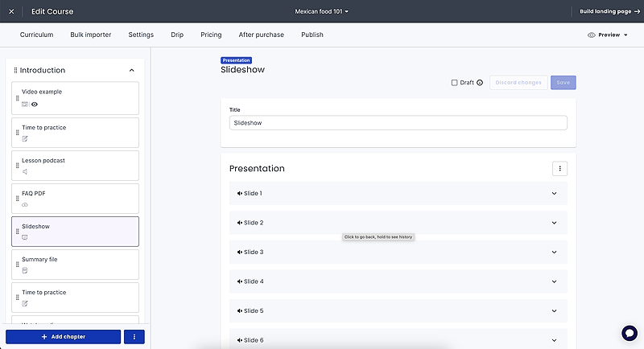
Task: Click the info icon next to Draft
Action: pos(480,83)
